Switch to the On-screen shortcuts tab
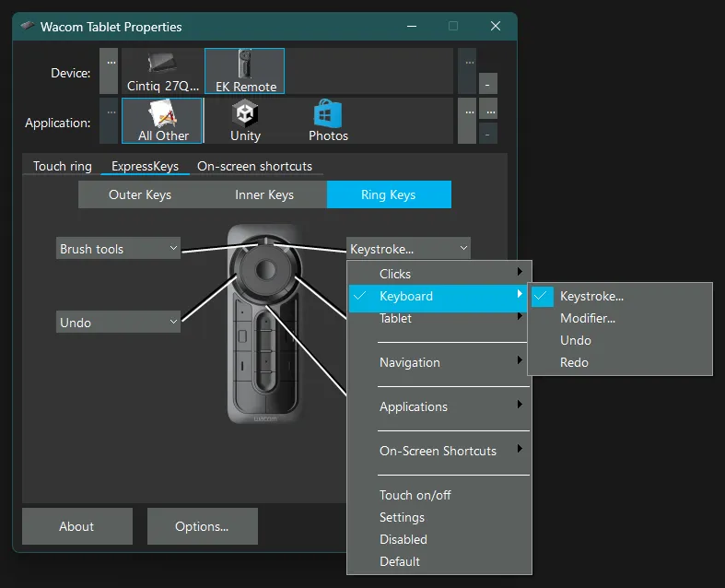This screenshot has width=725, height=588. click(x=255, y=166)
